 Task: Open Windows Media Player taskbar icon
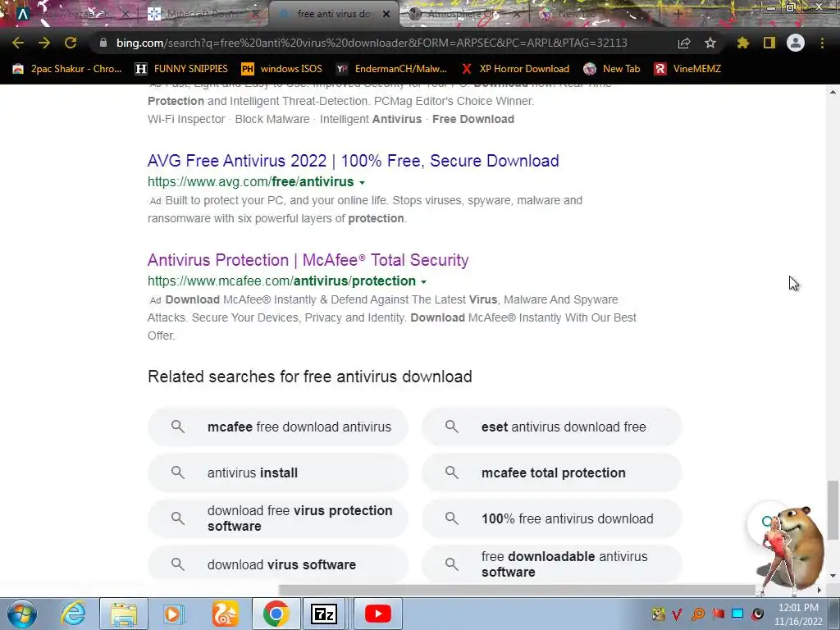tap(172, 614)
